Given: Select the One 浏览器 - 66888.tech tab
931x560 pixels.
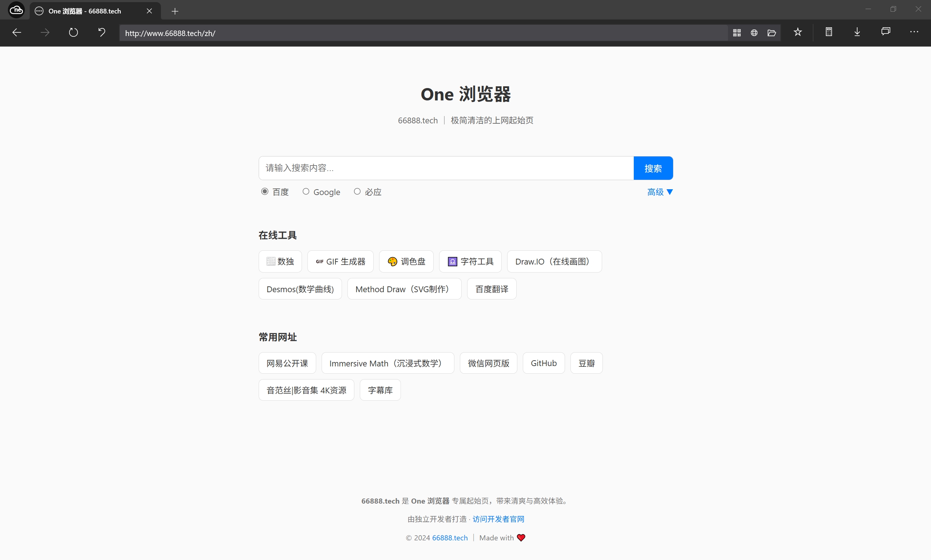Looking at the screenshot, I should tap(95, 11).
